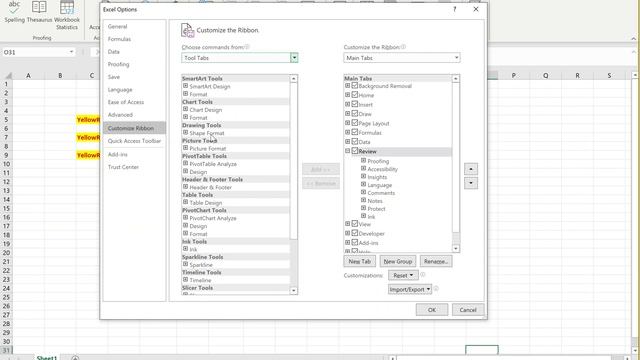Screen dimensions: 640x360
Task: Open the Advanced options category
Action: [x=120, y=115]
